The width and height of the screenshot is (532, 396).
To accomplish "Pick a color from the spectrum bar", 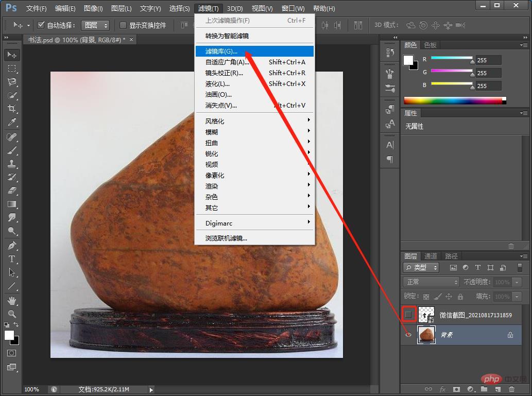I will [455, 100].
